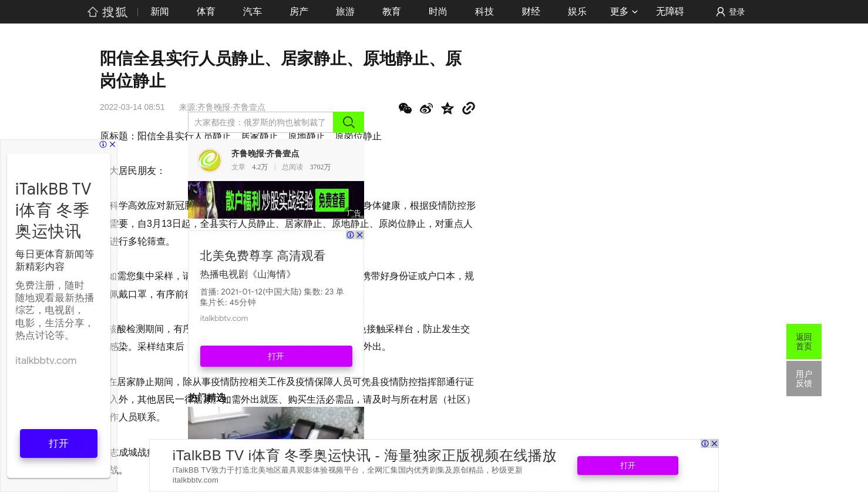Click the 搜狐 logo text
Image resolution: width=868 pixels, height=492 pixels.
(x=115, y=12)
